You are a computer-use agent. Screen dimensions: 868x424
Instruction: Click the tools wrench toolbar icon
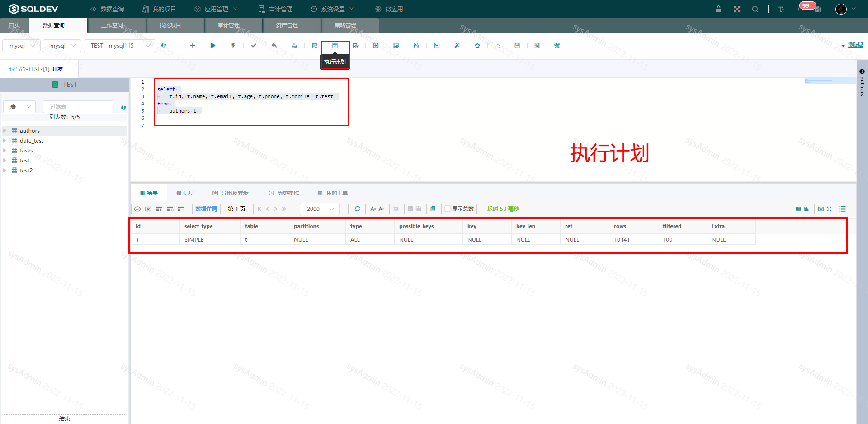pos(557,46)
